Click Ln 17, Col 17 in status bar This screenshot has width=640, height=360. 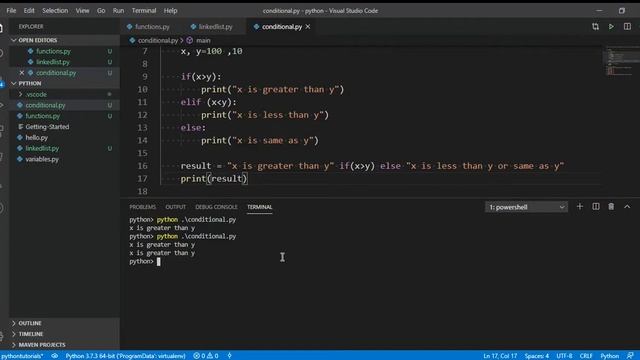click(x=500, y=356)
